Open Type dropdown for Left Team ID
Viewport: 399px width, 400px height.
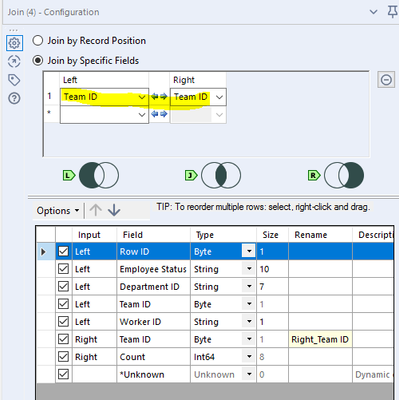click(x=249, y=304)
